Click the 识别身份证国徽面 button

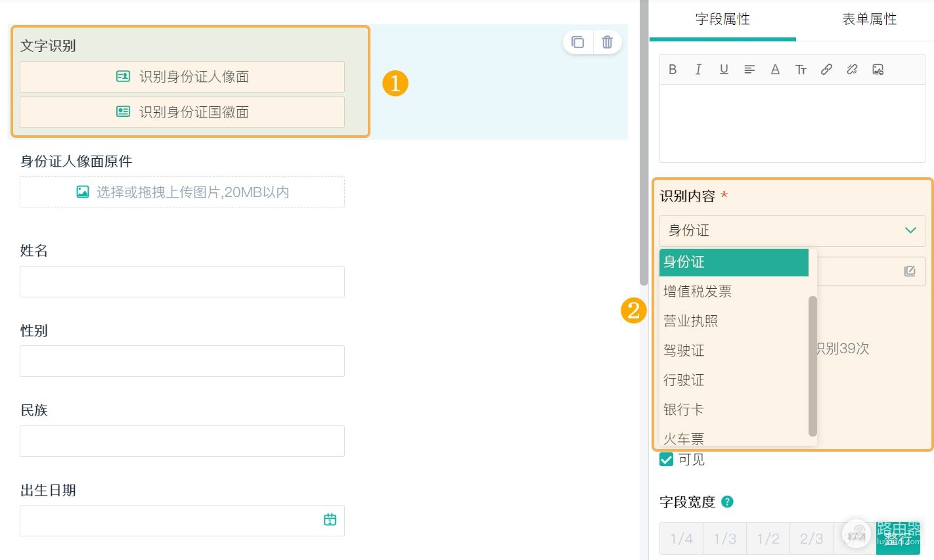tap(182, 112)
